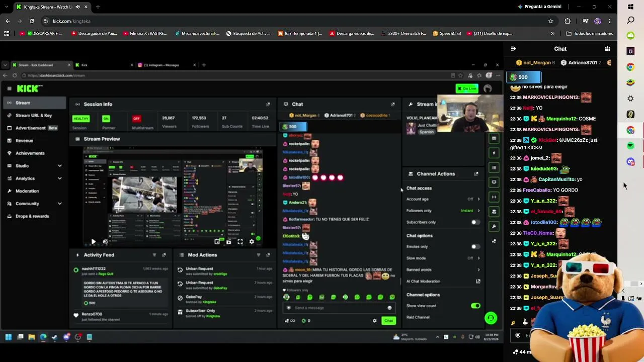Open Windows search on the right taskbar
The width and height of the screenshot is (644, 362).
[x=630, y=20]
